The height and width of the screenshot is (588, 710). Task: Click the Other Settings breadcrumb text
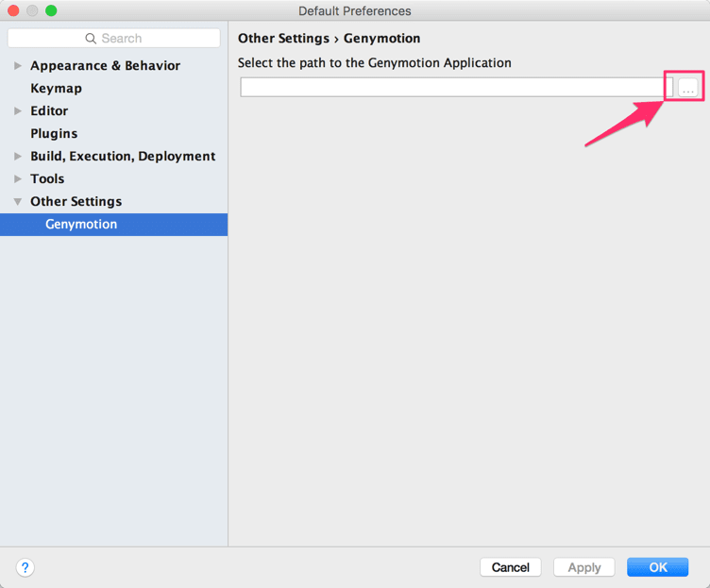click(x=283, y=39)
